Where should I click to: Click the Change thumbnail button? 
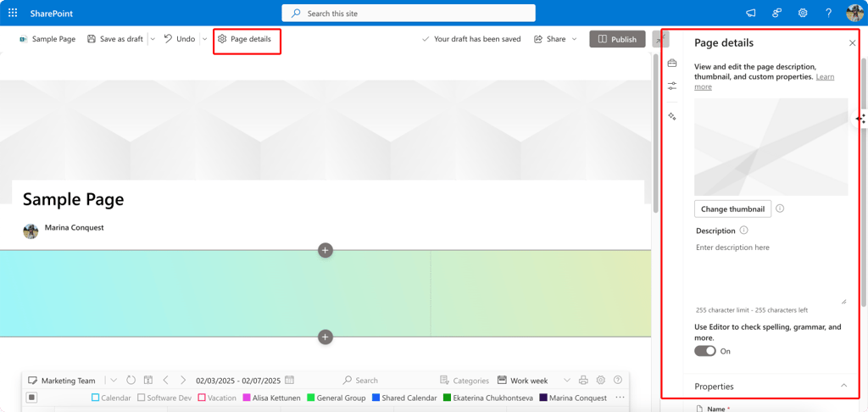click(x=733, y=209)
